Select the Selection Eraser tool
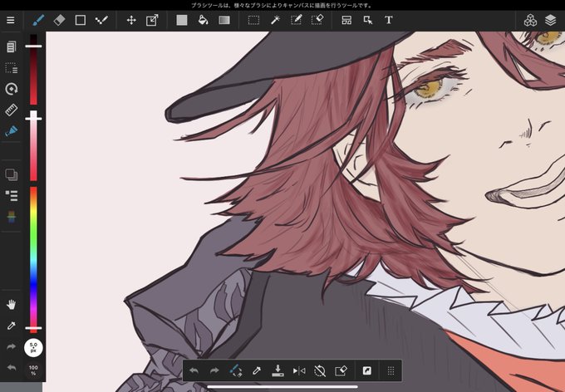This screenshot has height=392, width=565. coord(317,20)
